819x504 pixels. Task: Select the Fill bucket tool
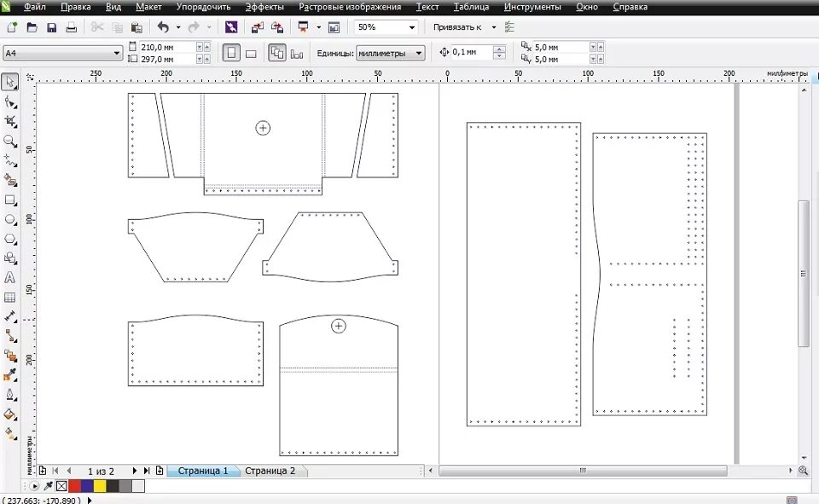pos(10,415)
